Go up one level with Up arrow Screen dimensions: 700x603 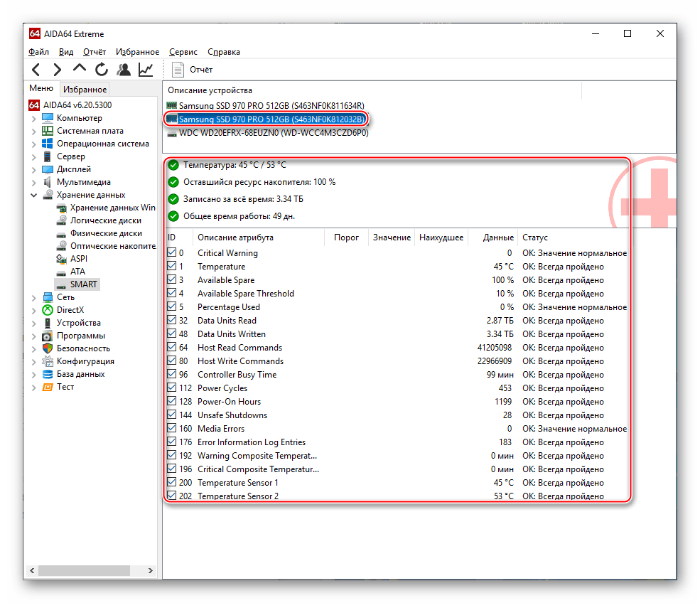pos(80,69)
